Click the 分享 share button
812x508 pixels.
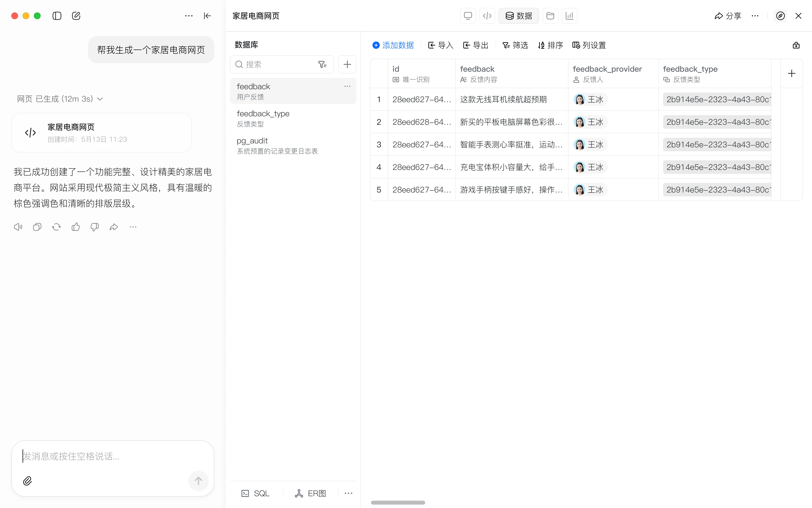[x=728, y=16]
